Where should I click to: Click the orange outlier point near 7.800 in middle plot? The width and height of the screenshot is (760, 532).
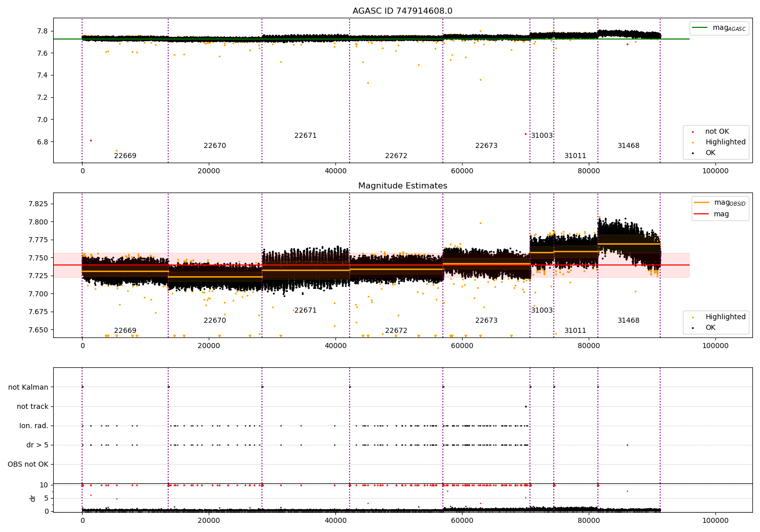coord(480,223)
